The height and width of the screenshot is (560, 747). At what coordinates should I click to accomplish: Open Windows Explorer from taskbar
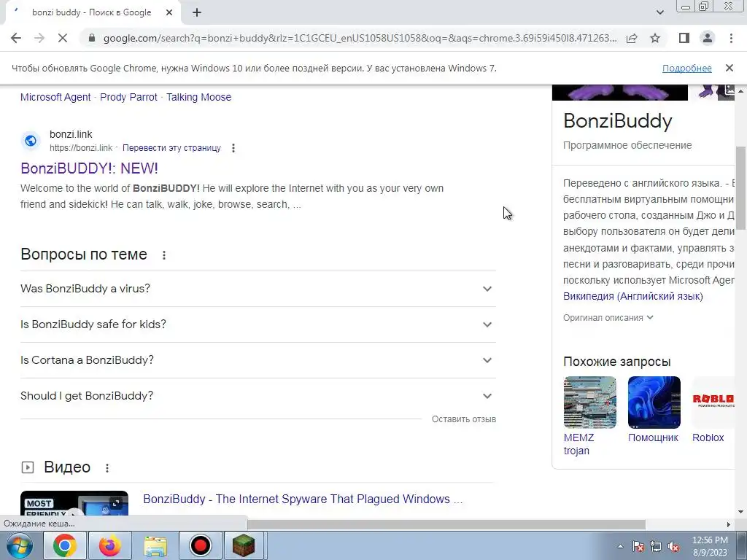[x=155, y=545]
